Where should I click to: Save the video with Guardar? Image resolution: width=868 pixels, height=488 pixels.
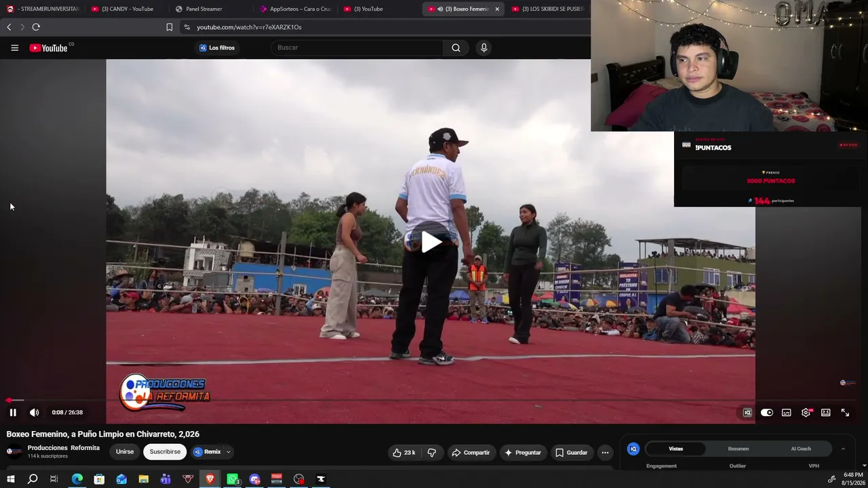[x=572, y=452]
